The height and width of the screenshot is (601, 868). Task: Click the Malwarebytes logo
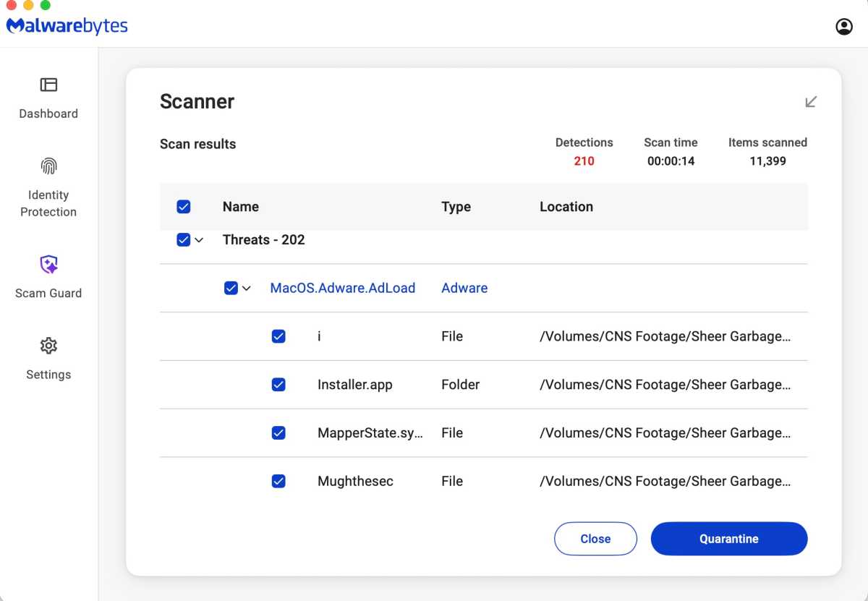(67, 25)
